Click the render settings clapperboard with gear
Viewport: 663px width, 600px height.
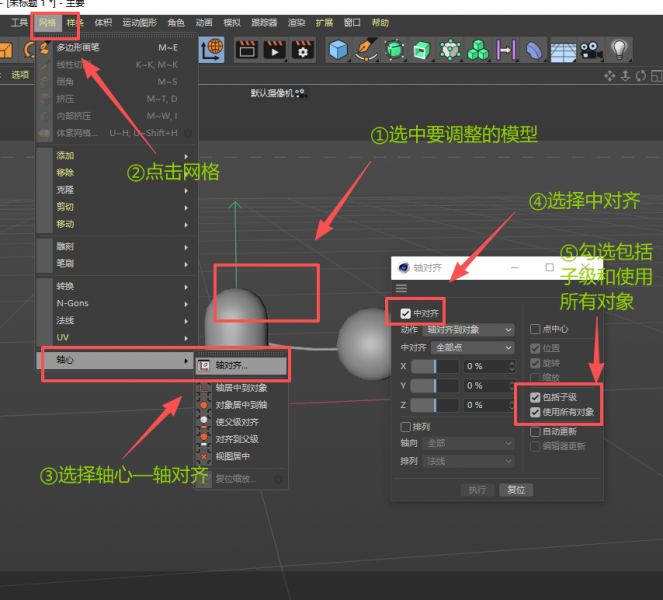pos(302,49)
